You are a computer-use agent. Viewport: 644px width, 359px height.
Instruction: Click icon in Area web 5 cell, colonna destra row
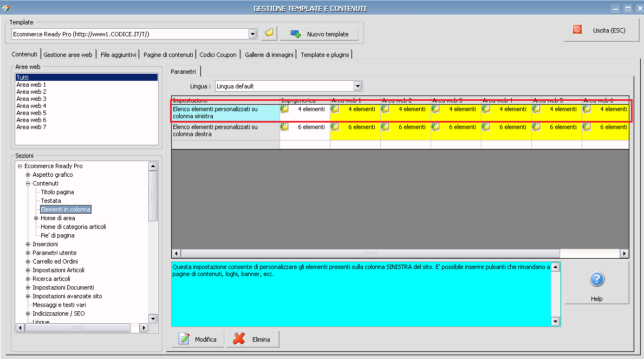click(536, 127)
